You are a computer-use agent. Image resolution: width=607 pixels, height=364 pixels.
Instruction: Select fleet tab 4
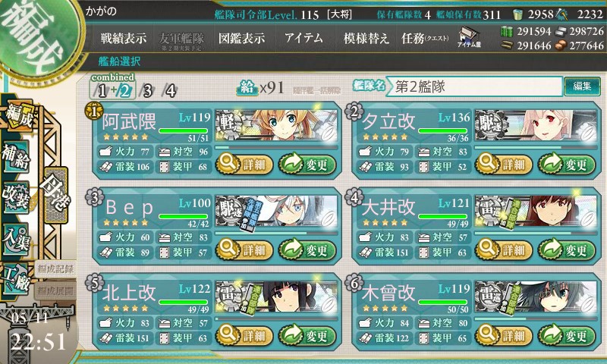(170, 91)
